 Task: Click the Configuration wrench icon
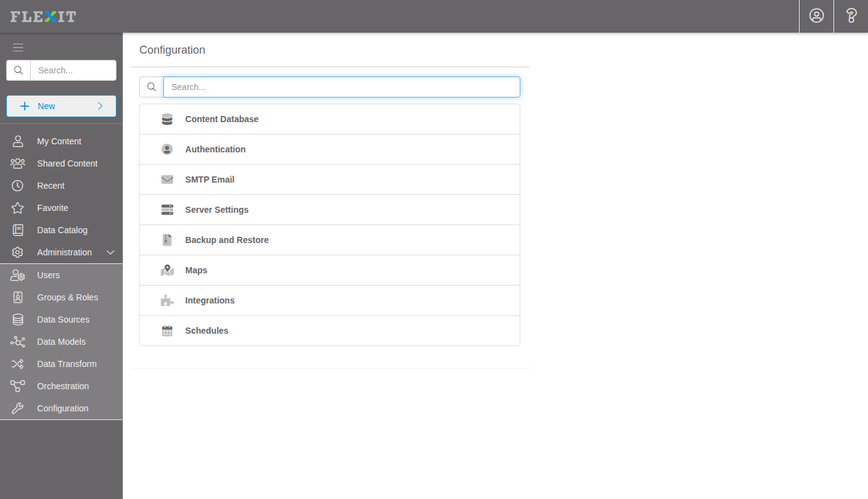click(18, 408)
